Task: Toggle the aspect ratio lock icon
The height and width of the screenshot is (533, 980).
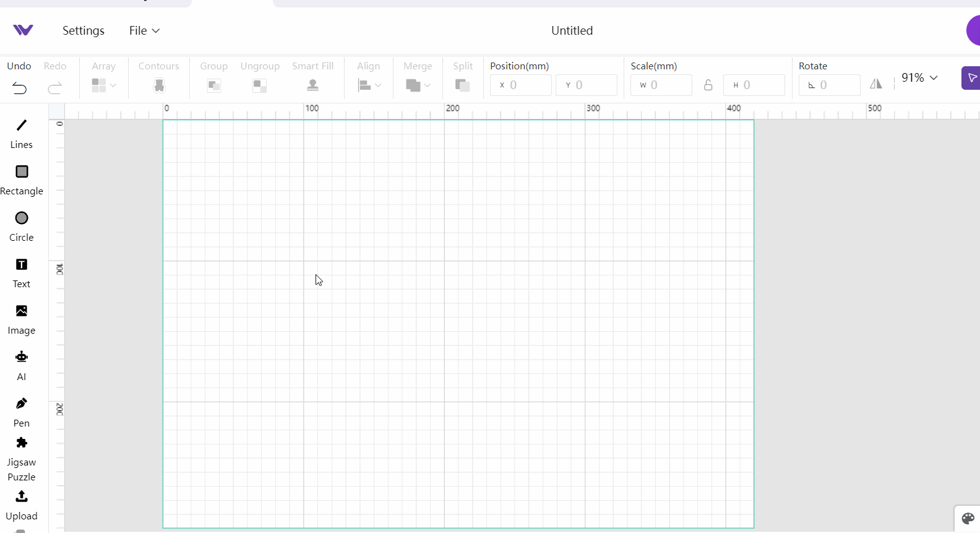Action: pyautogui.click(x=708, y=85)
